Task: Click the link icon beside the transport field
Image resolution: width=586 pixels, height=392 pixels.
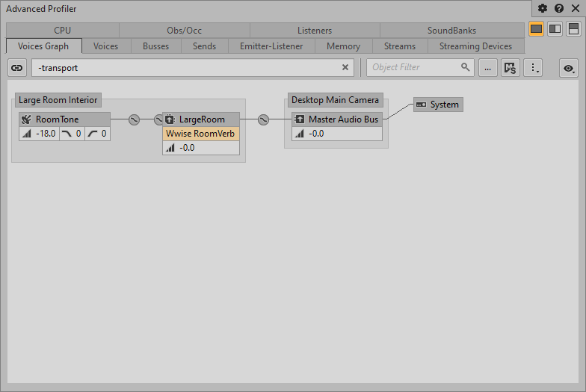Action: point(17,67)
